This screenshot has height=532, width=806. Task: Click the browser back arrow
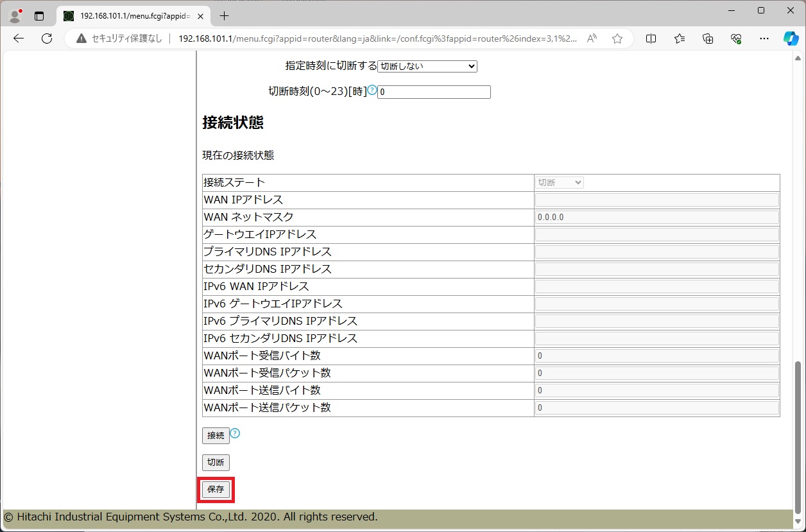pyautogui.click(x=19, y=39)
